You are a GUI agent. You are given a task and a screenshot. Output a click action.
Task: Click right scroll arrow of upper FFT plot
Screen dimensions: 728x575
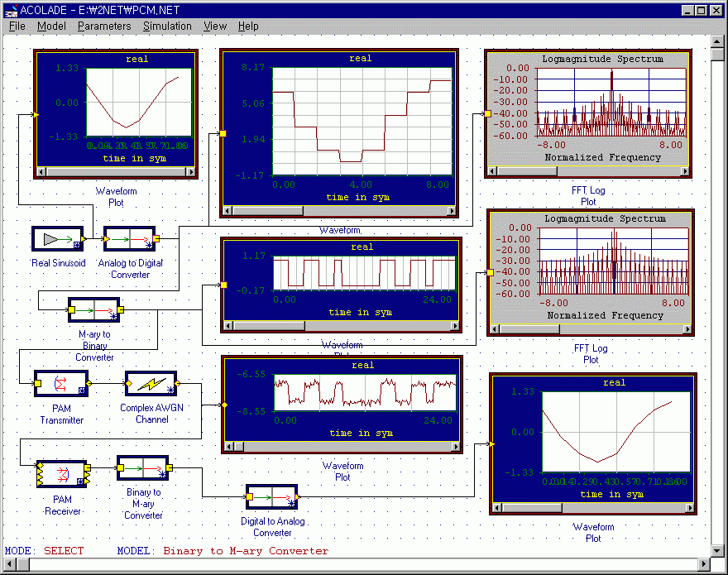point(685,171)
